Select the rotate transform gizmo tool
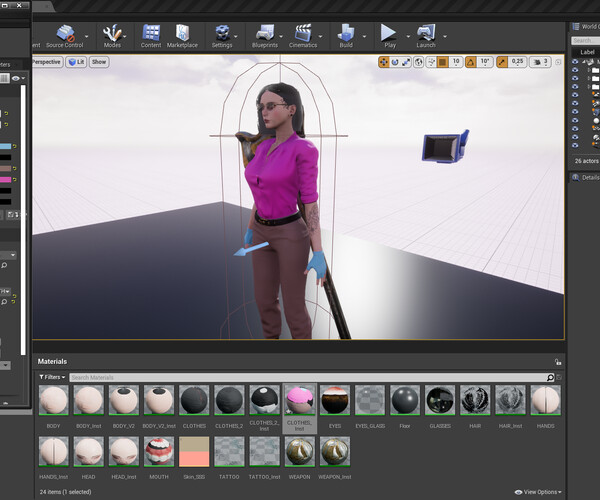This screenshot has width=600, height=500. 395,62
